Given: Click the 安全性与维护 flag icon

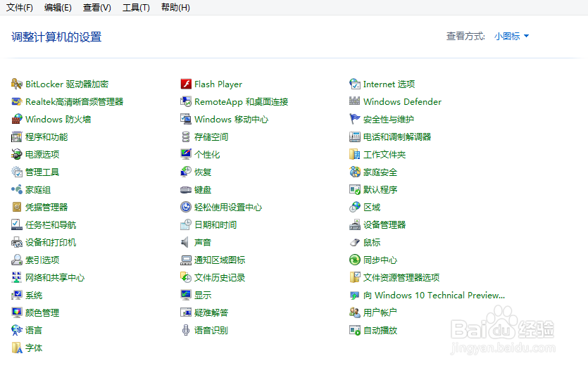Looking at the screenshot, I should pos(355,119).
